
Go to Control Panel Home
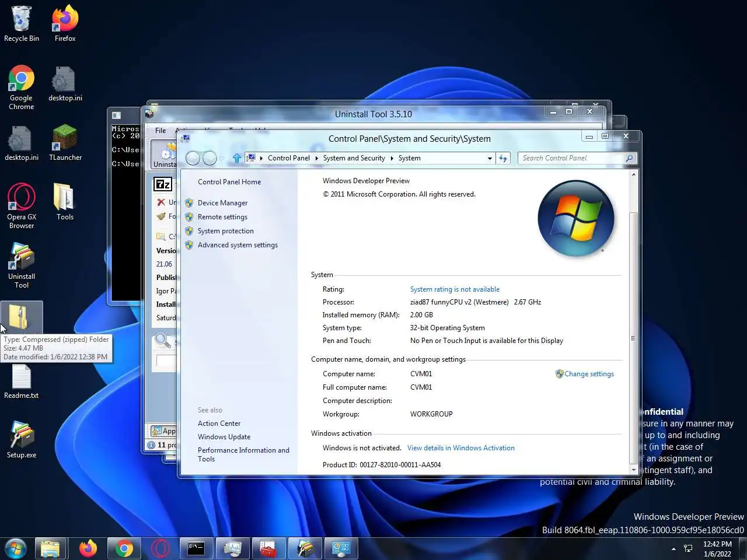229,182
